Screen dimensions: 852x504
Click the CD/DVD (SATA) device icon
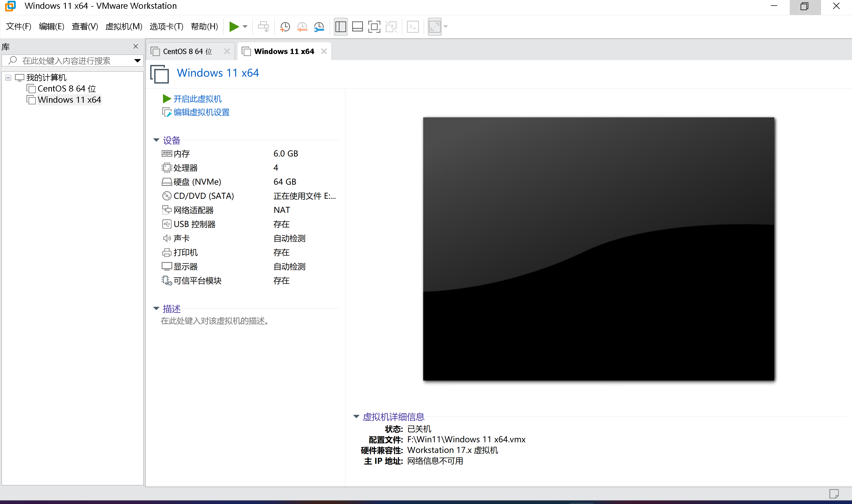click(166, 196)
